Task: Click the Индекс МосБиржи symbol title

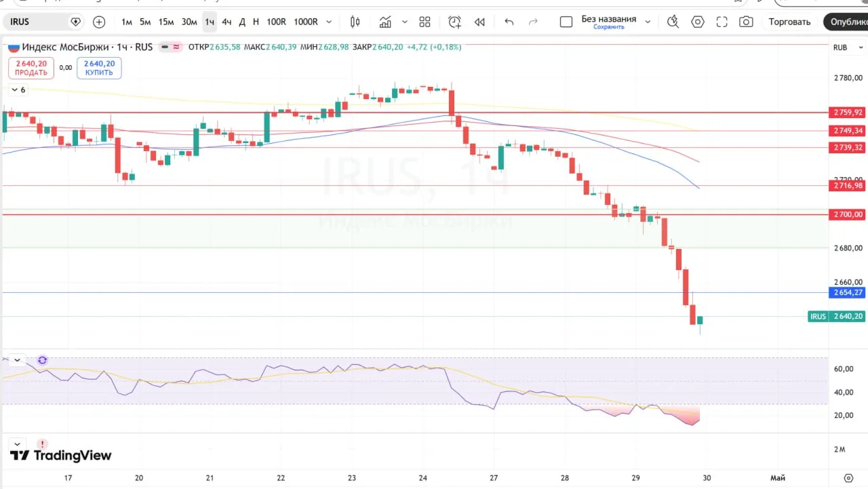Action: [x=66, y=47]
